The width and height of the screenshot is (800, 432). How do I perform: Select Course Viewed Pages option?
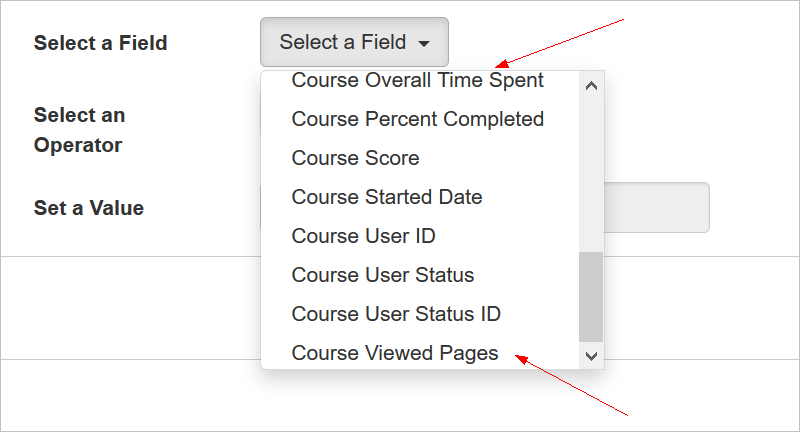[394, 353]
